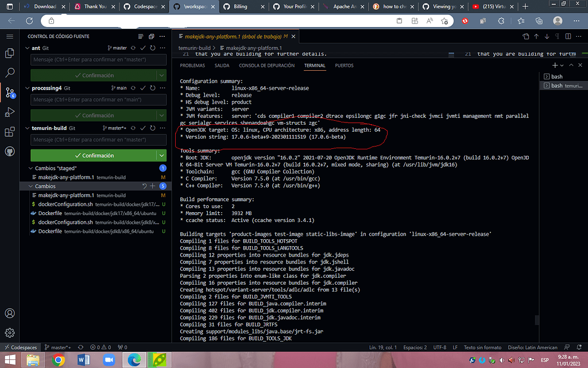Open the branch picker via master in status bar
588x368 pixels.
[x=57, y=347]
